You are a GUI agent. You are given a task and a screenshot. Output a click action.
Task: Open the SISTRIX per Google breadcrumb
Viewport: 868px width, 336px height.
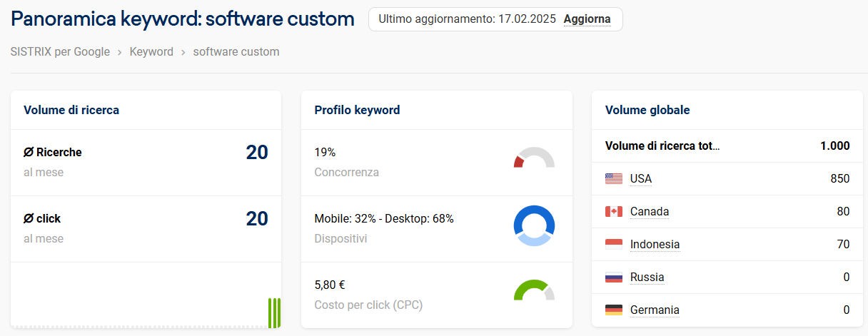61,51
